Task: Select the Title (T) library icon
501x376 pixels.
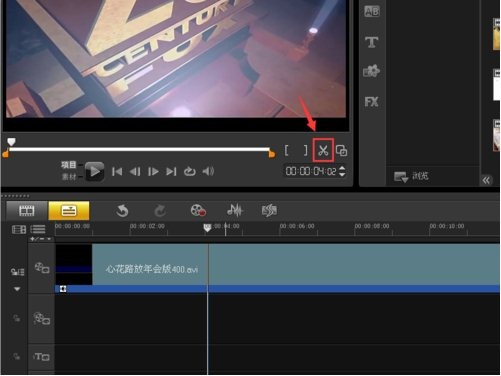Action: point(371,42)
